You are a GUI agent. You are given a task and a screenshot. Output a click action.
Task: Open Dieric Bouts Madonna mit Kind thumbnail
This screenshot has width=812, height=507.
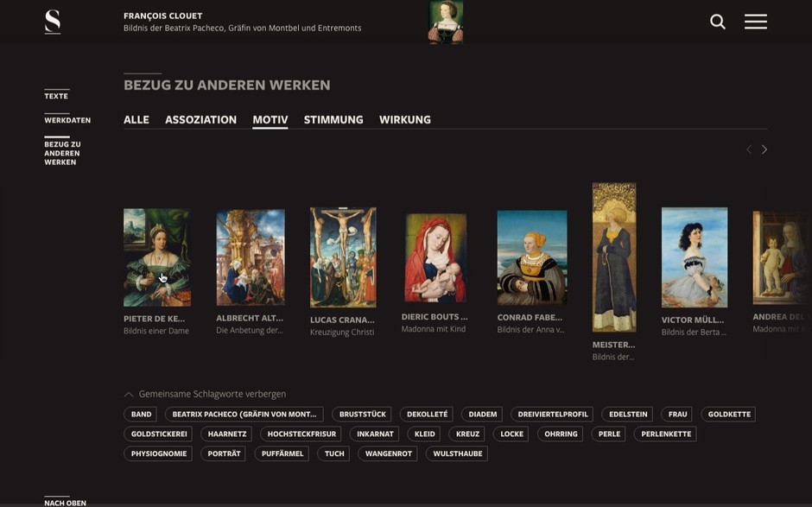coord(435,257)
